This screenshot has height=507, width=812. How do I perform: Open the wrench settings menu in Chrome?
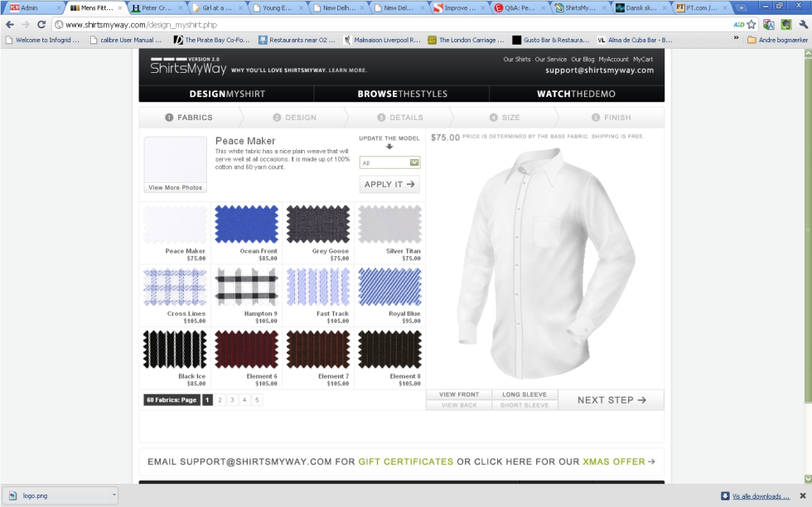[x=803, y=24]
